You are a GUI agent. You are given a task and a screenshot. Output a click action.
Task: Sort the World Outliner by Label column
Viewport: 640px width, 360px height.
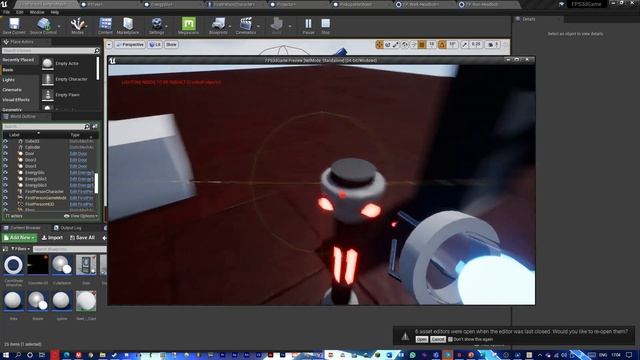[14, 135]
